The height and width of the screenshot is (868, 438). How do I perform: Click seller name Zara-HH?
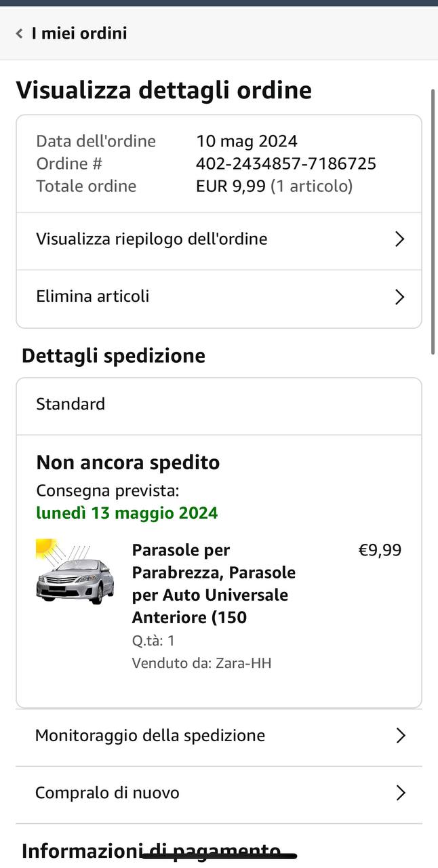[x=243, y=663]
